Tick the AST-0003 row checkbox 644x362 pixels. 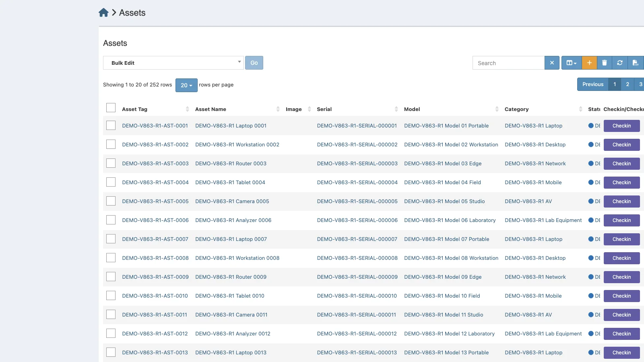pos(111,163)
